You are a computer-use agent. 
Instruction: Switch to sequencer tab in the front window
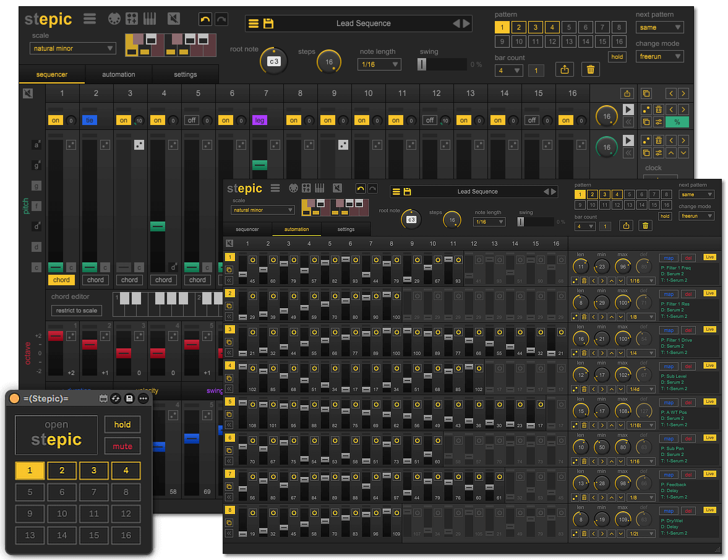tap(247, 230)
